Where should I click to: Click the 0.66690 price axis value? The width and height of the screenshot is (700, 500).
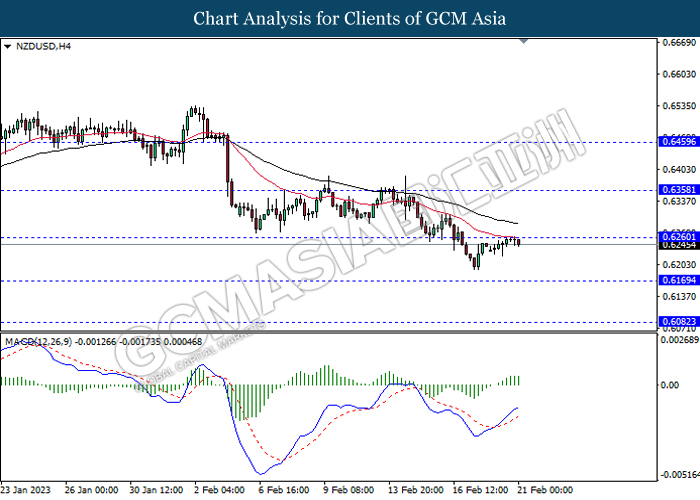[x=679, y=42]
